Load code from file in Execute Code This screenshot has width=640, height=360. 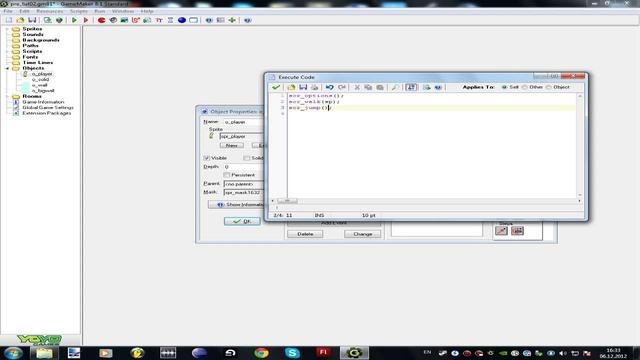(291, 87)
